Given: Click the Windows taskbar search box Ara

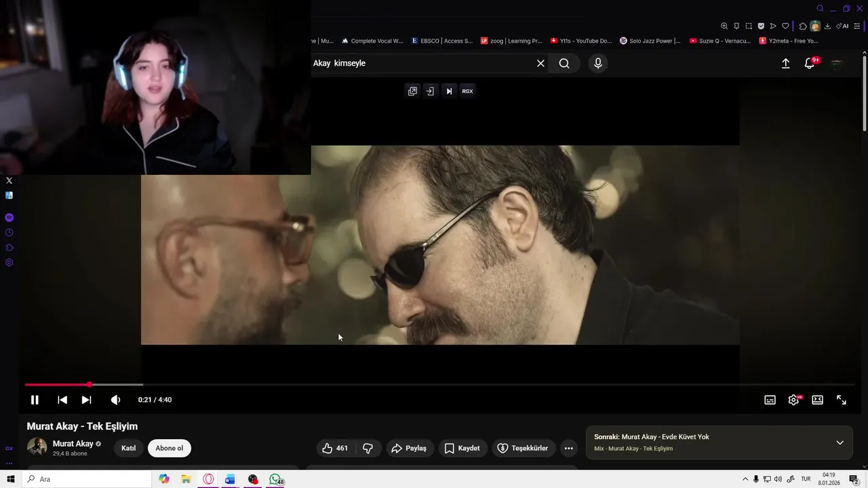Looking at the screenshot, I should [87, 479].
